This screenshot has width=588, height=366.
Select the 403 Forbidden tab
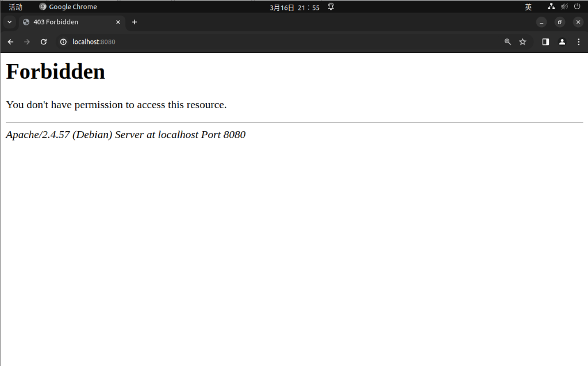tap(63, 22)
